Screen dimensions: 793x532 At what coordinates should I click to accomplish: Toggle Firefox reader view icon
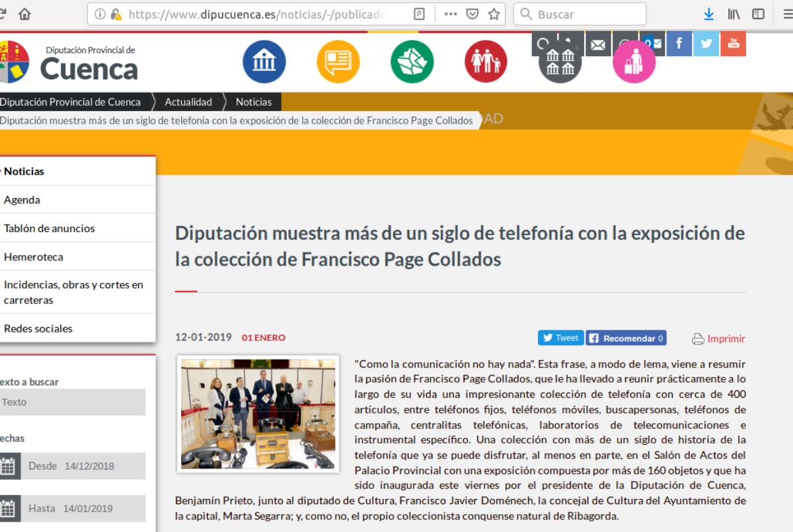point(419,14)
